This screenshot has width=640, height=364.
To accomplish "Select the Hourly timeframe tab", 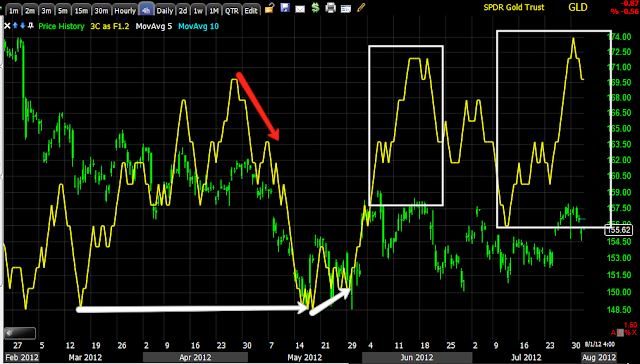I will 125,11.
